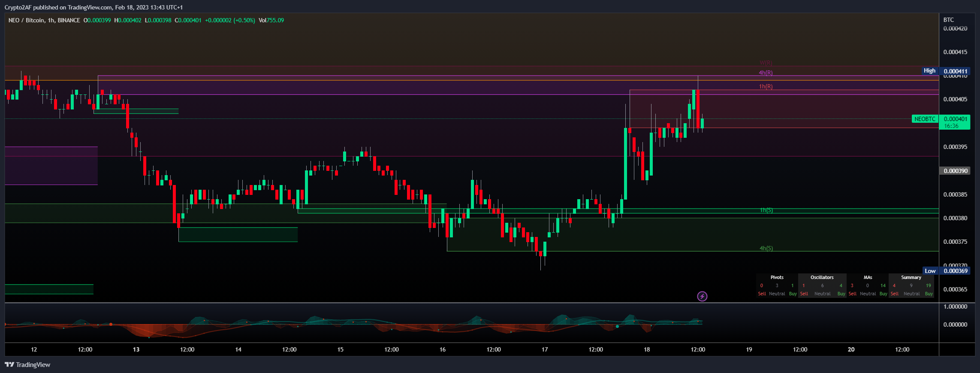Viewport: 980px width, 373px height.
Task: Click the Oscillators column header
Action: 822,278
